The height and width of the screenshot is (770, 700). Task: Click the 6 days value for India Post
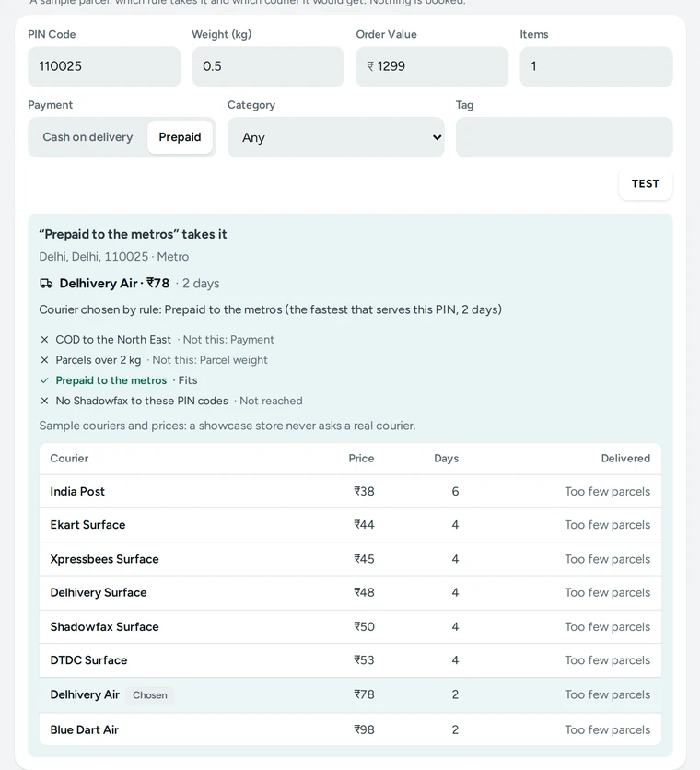coord(455,492)
